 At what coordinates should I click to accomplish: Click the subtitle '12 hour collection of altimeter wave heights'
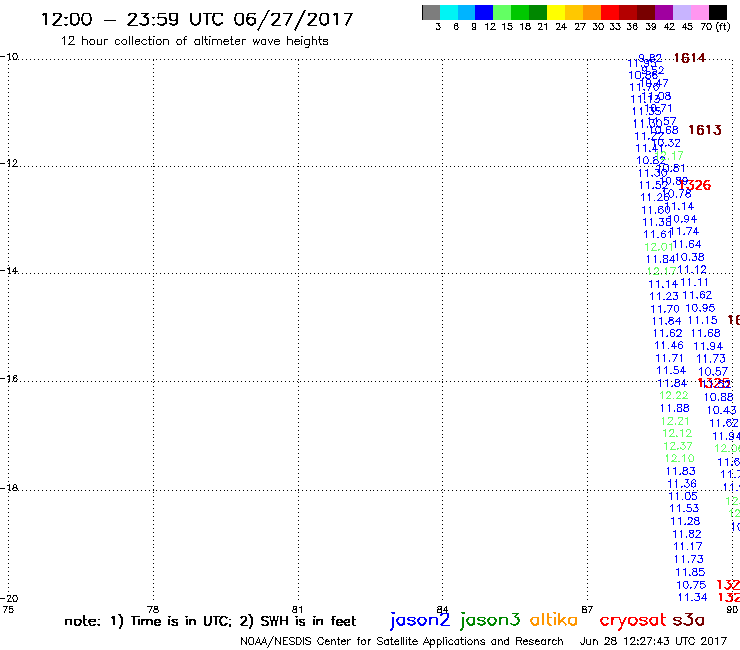click(x=194, y=41)
